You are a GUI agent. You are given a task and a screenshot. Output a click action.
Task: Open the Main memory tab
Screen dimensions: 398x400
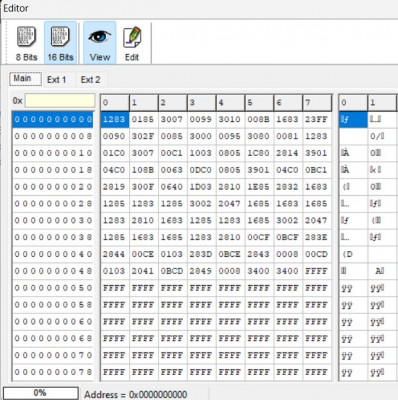[26, 79]
